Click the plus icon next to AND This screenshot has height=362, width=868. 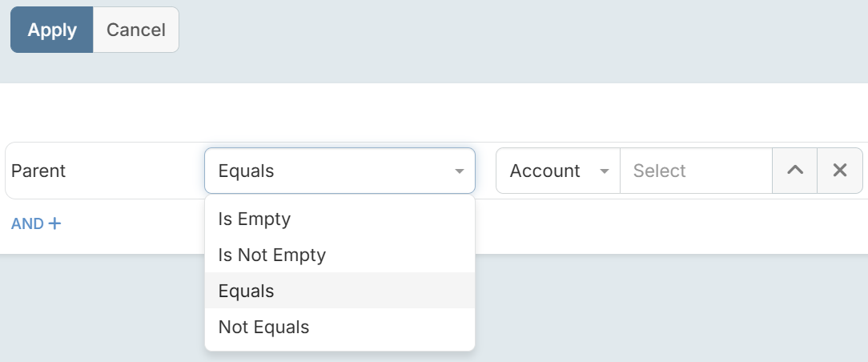pyautogui.click(x=54, y=223)
